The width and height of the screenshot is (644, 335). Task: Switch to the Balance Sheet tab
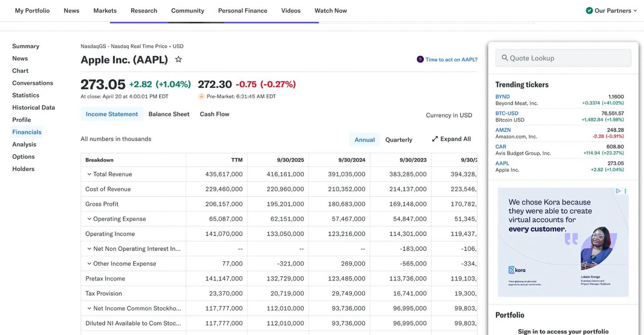[169, 114]
